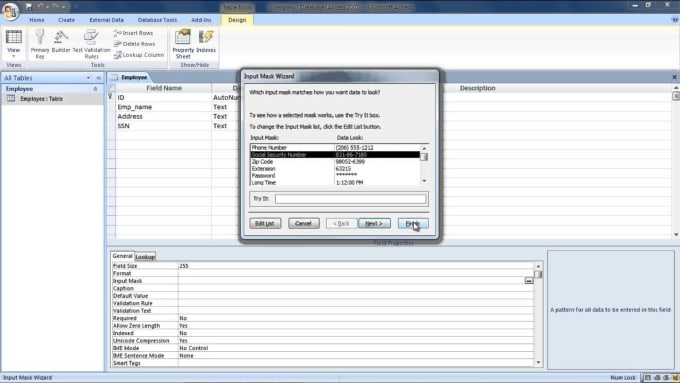Viewport: 680px width, 383px height.
Task: Click Insert Rows in ribbon
Action: pos(134,33)
